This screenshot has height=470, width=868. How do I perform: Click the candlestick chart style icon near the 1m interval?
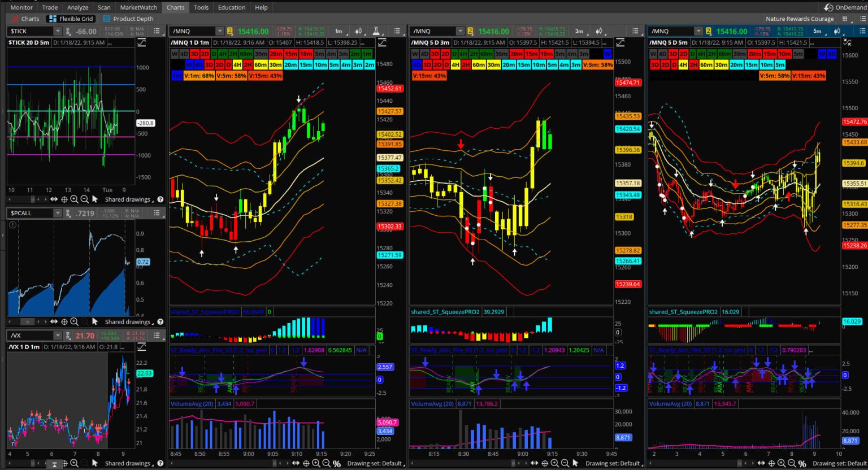tap(358, 32)
